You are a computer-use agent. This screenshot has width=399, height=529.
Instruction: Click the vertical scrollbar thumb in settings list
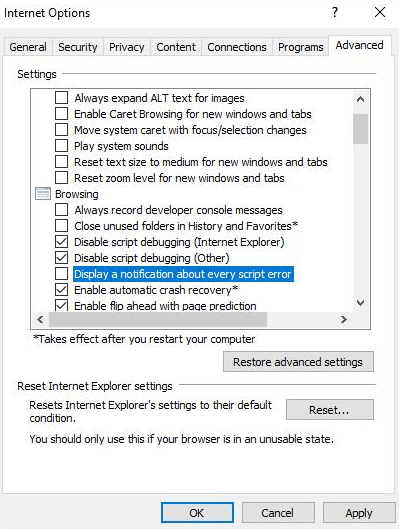tap(360, 129)
